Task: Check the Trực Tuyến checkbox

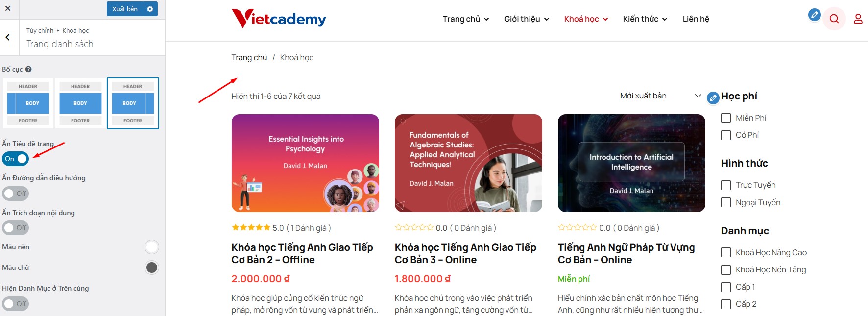Action: pos(726,185)
